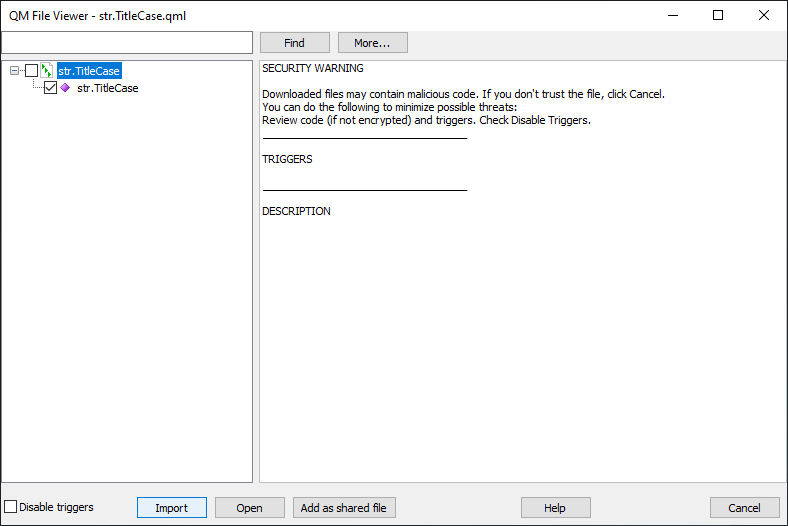
Task: Click the purple diamond icon of child item
Action: click(65, 88)
